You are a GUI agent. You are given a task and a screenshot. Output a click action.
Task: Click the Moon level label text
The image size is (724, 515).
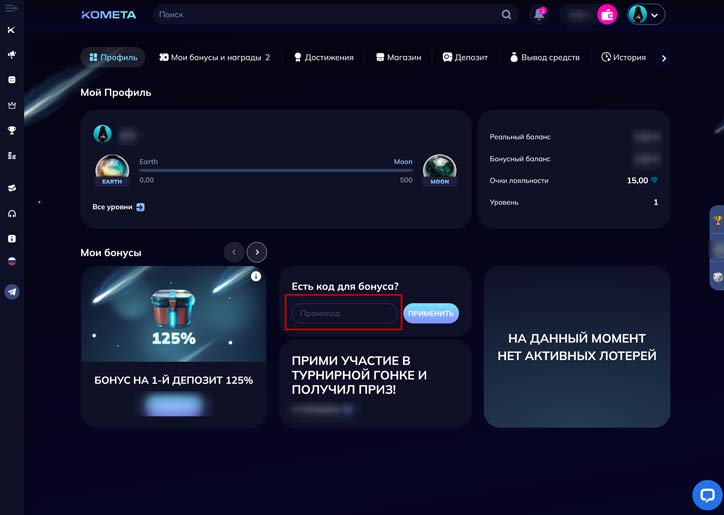(x=403, y=162)
